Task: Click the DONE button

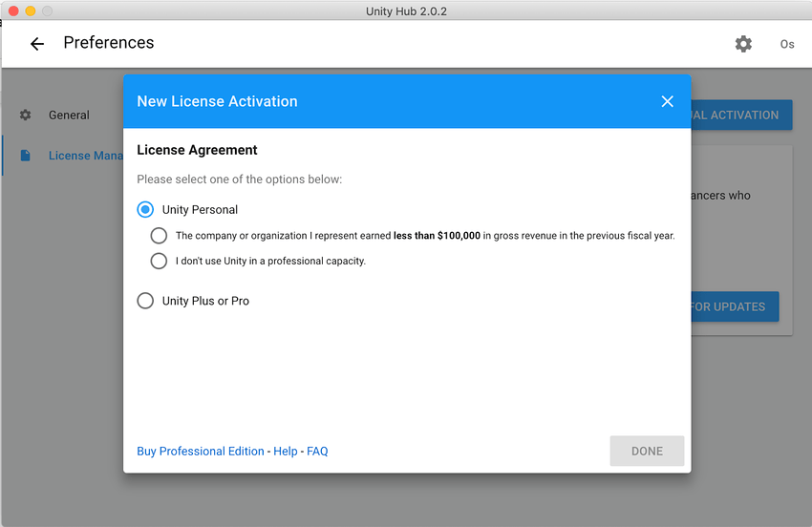Action: [647, 451]
